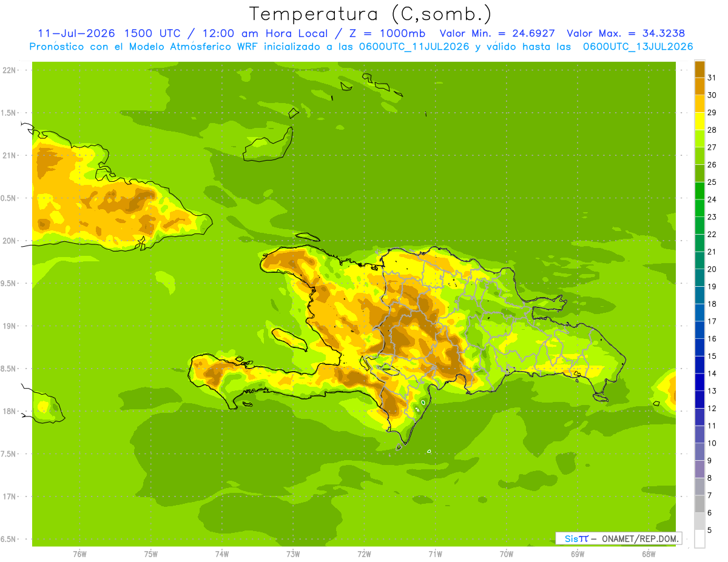The width and height of the screenshot is (728, 562).
Task: Click the latitude label '18N'
Action: [10, 411]
